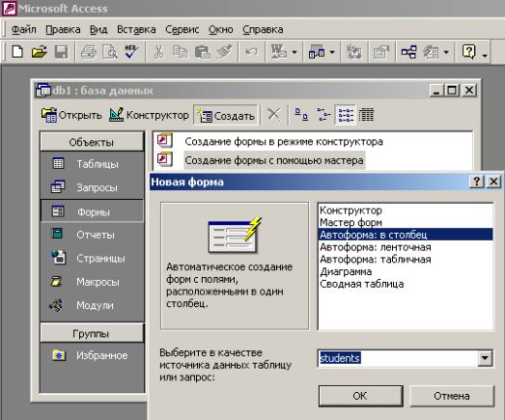Select Модули in objects panel

pos(92,305)
